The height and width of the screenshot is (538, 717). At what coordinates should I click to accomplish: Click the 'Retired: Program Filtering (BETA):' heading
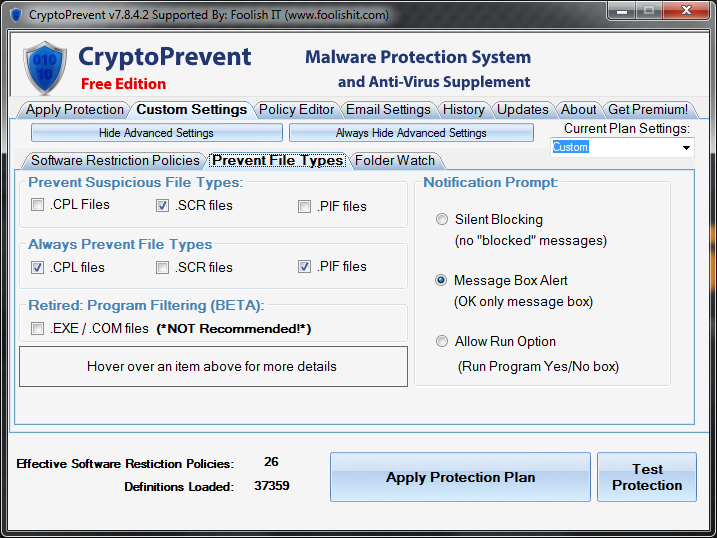click(146, 305)
